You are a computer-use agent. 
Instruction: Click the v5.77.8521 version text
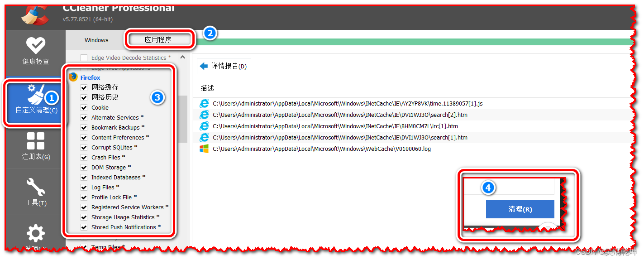pyautogui.click(x=88, y=19)
